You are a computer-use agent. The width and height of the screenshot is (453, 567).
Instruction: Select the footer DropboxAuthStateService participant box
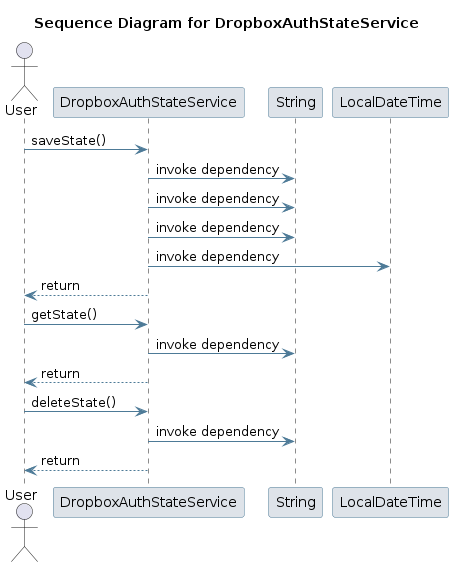pos(149,502)
